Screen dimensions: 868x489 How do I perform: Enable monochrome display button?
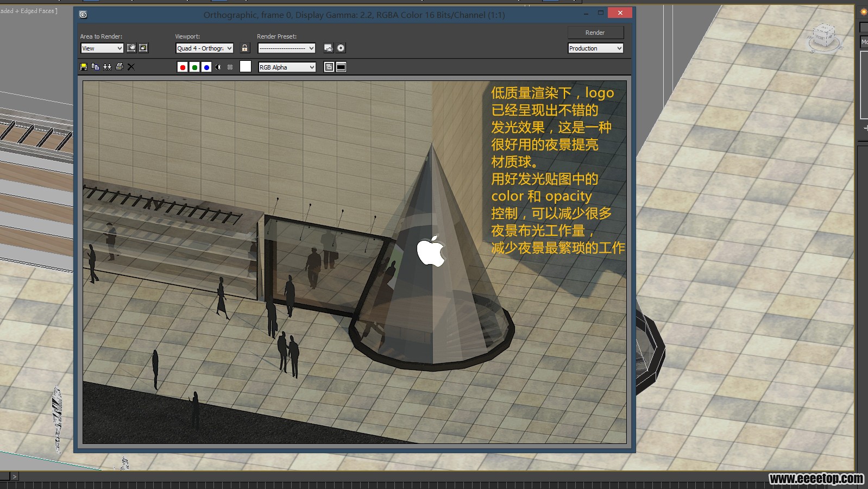(x=230, y=67)
